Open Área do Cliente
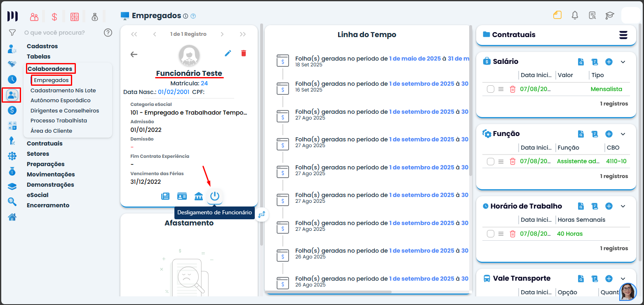This screenshot has width=644, height=305. tap(51, 131)
